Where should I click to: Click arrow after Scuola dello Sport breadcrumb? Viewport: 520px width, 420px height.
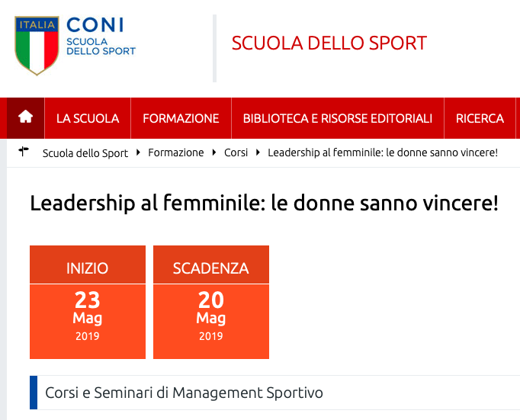pos(138,152)
